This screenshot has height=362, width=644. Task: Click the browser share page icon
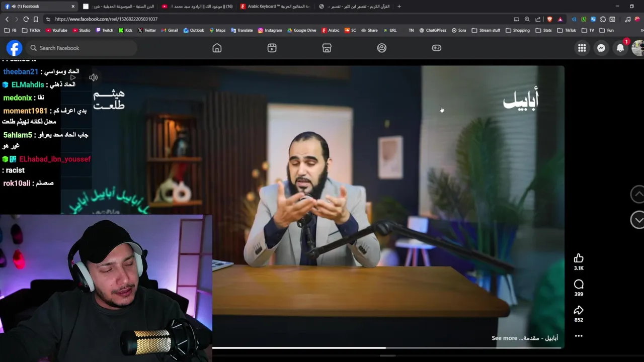(x=538, y=19)
